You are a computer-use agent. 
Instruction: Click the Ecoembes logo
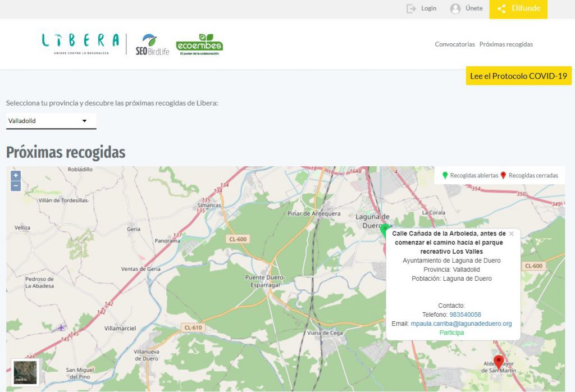(x=199, y=44)
